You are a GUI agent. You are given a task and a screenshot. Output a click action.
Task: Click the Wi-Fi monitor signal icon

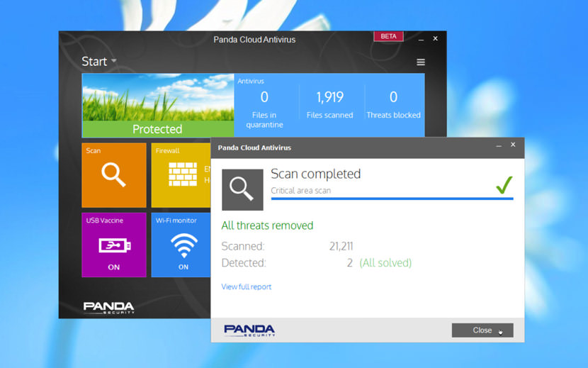click(x=183, y=245)
